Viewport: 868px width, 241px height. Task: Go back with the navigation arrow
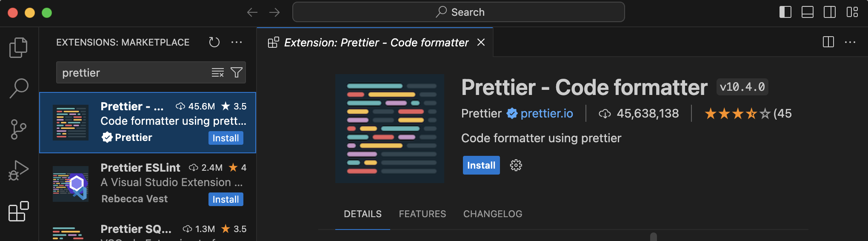click(252, 12)
